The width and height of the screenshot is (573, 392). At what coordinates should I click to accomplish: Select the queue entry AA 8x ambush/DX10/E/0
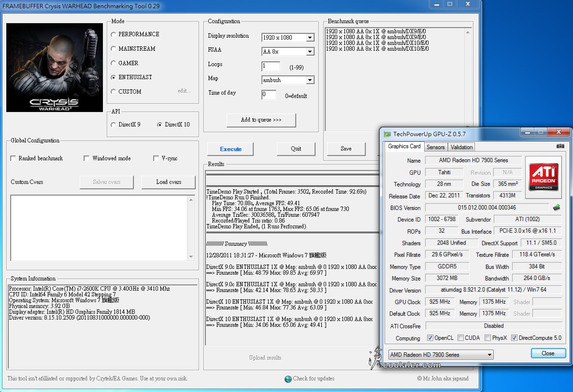(x=377, y=49)
